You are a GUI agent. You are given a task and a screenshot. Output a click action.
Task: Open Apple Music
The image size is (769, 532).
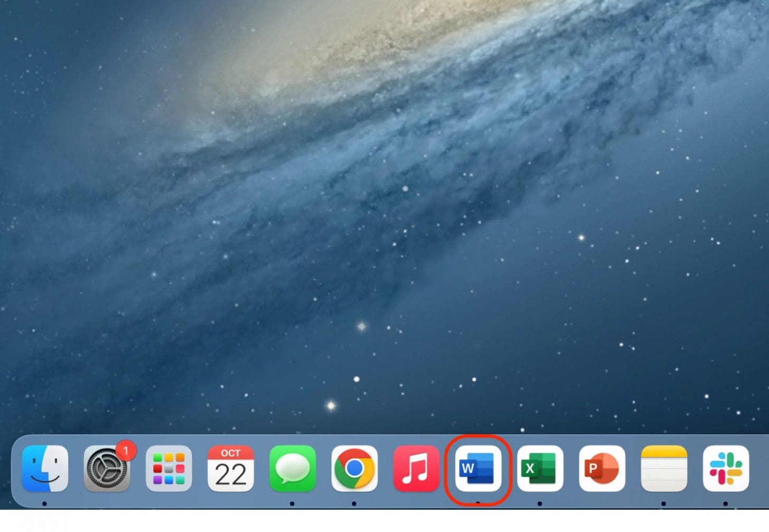(416, 469)
